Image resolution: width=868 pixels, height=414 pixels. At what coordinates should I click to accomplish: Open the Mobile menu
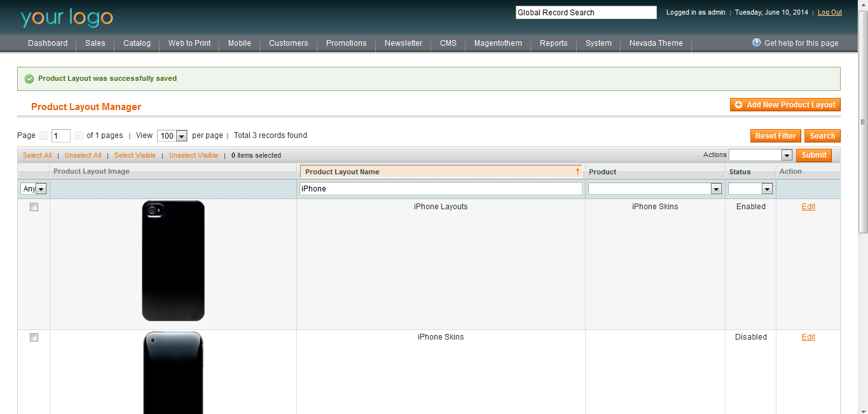point(240,43)
